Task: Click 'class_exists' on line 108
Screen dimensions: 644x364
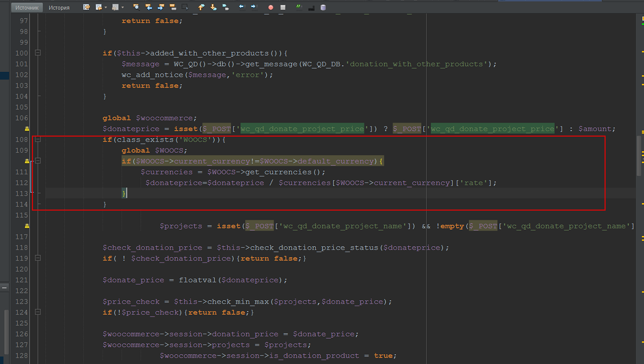Action: [x=145, y=140]
